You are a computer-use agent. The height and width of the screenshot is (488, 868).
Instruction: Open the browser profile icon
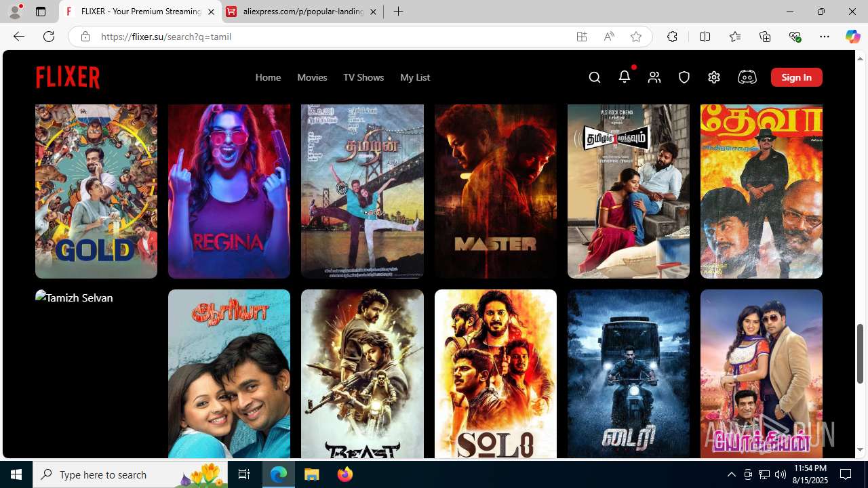[x=15, y=12]
